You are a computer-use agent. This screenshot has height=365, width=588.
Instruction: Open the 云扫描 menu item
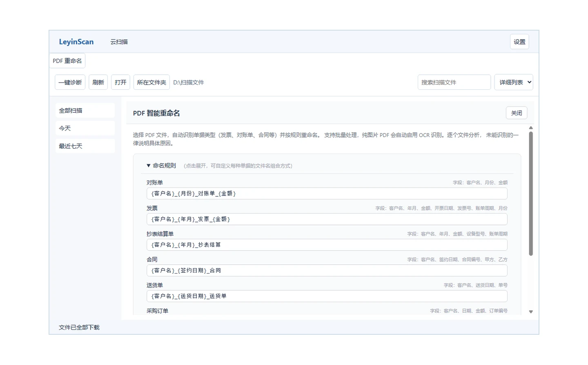tap(119, 42)
